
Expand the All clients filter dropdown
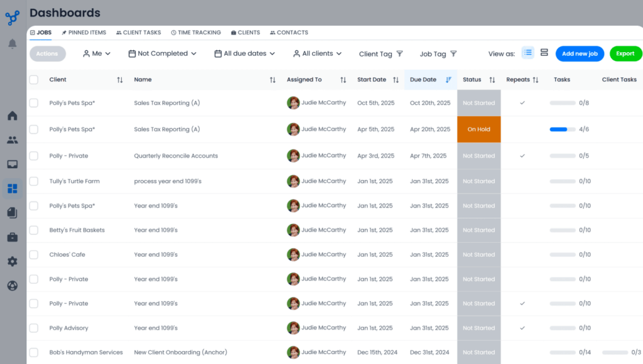click(x=317, y=54)
